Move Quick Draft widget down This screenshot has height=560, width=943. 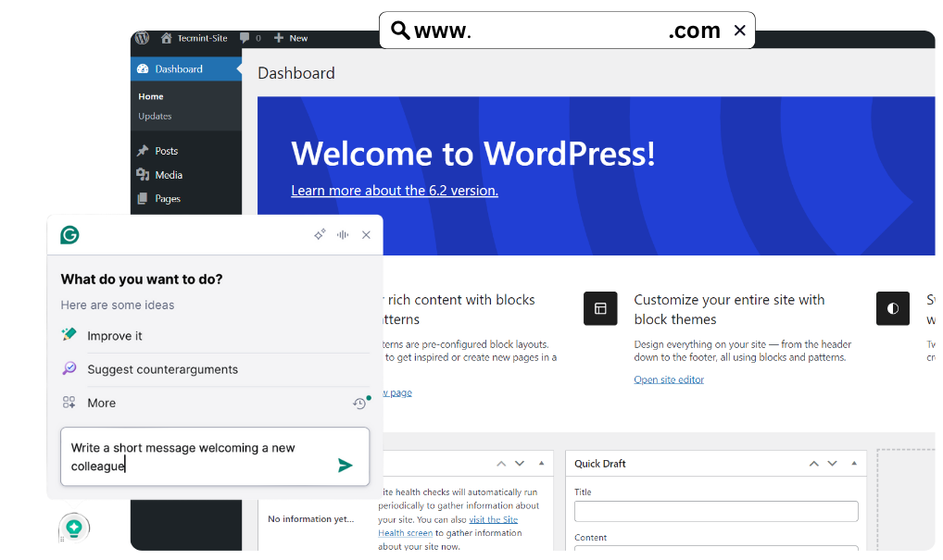click(x=833, y=463)
